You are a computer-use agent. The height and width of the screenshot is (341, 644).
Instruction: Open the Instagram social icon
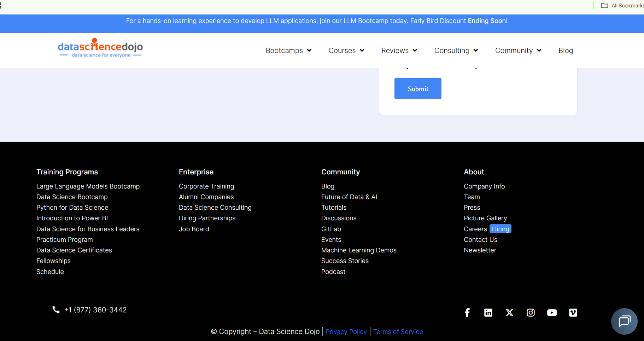click(531, 313)
